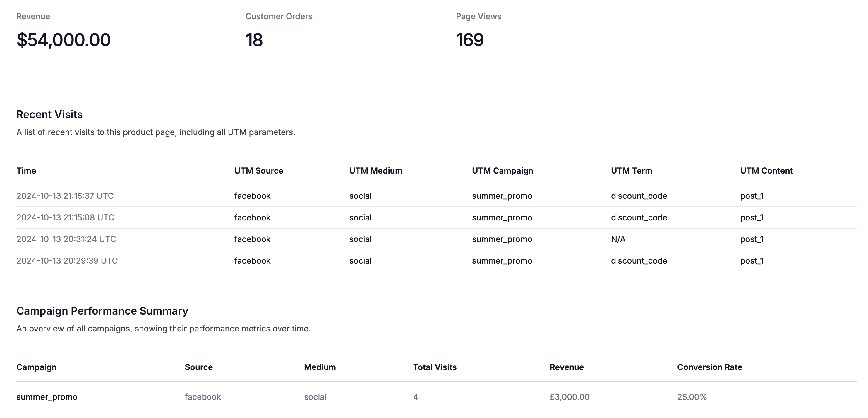
Task: Click the UTM Content column header
Action: pyautogui.click(x=766, y=171)
